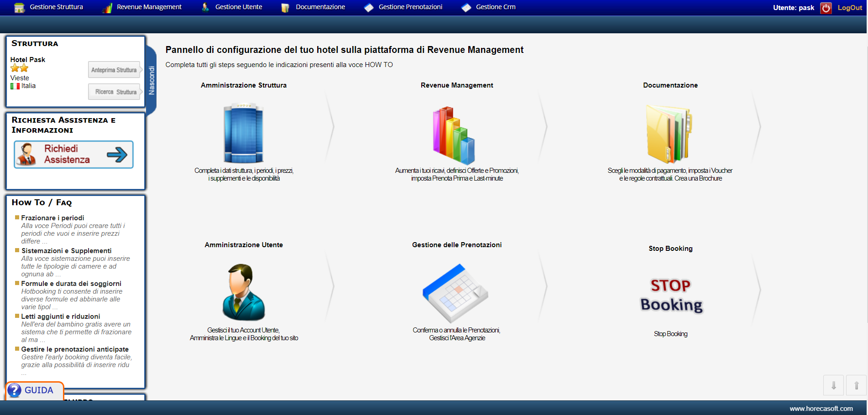The height and width of the screenshot is (415, 868).
Task: Open the Revenue Management menu
Action: pos(149,7)
